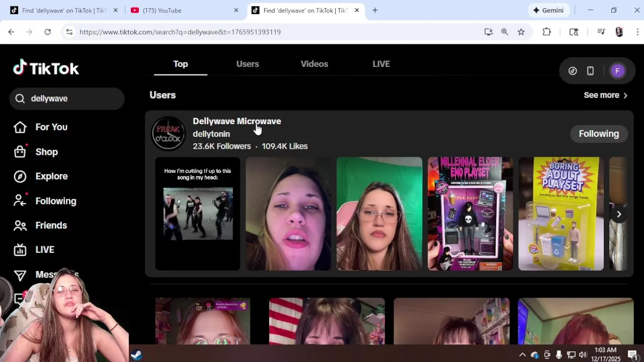The height and width of the screenshot is (362, 644).
Task: Open the Gemini button in Chrome
Action: click(x=548, y=10)
